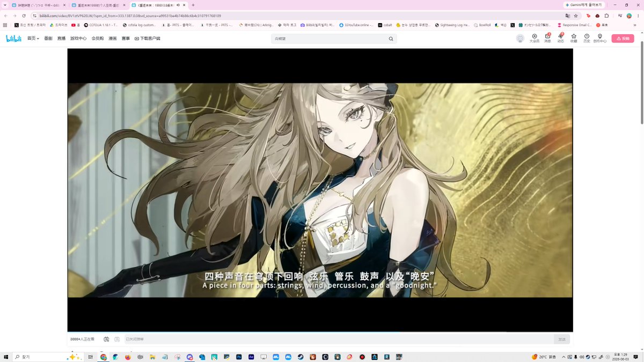Open 历史 watch history icon
Screen dimensions: 644x362
pos(587,38)
